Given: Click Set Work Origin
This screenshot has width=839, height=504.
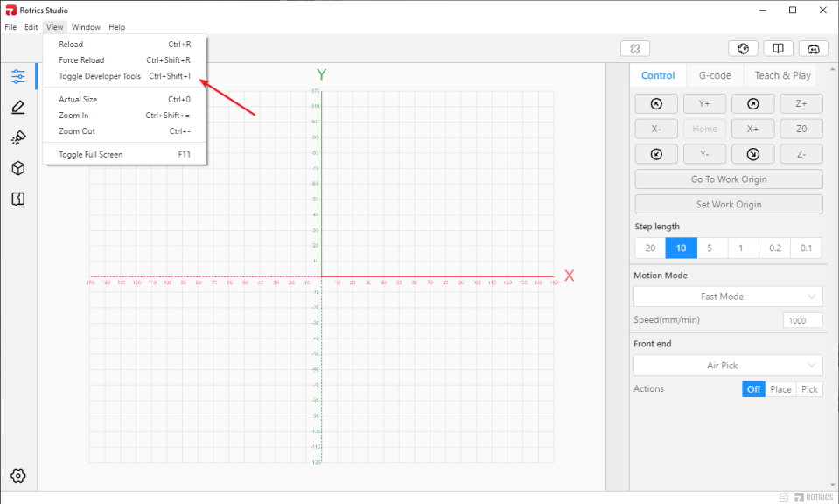Looking at the screenshot, I should 729,205.
